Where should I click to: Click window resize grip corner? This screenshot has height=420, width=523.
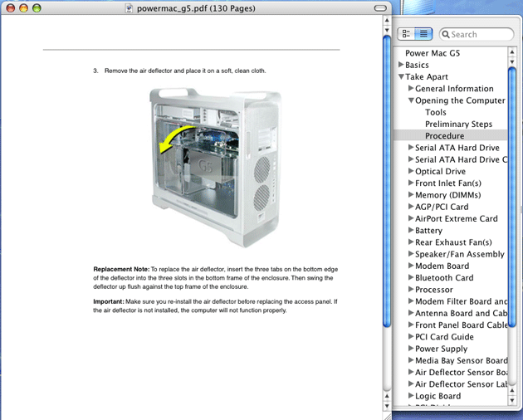[387, 416]
